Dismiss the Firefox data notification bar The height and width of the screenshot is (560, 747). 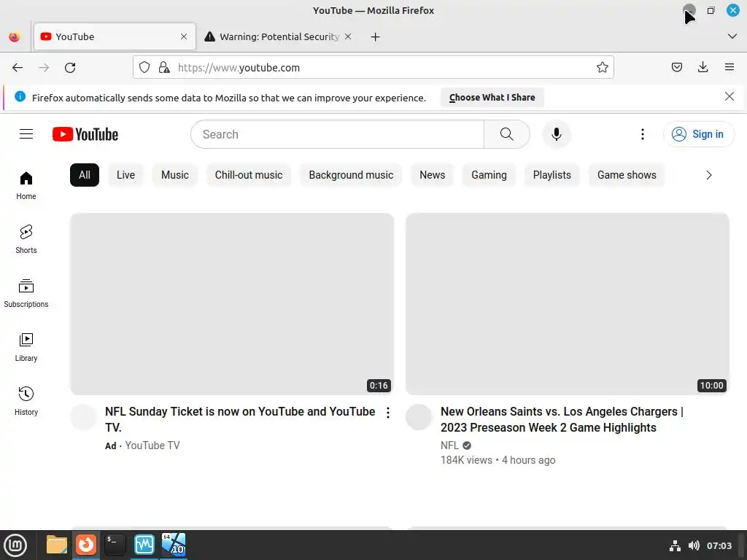729,97
